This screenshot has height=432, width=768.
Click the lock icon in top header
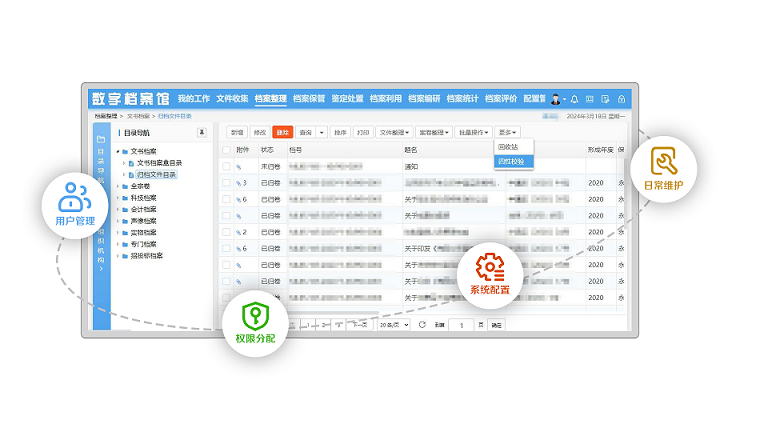(x=621, y=99)
